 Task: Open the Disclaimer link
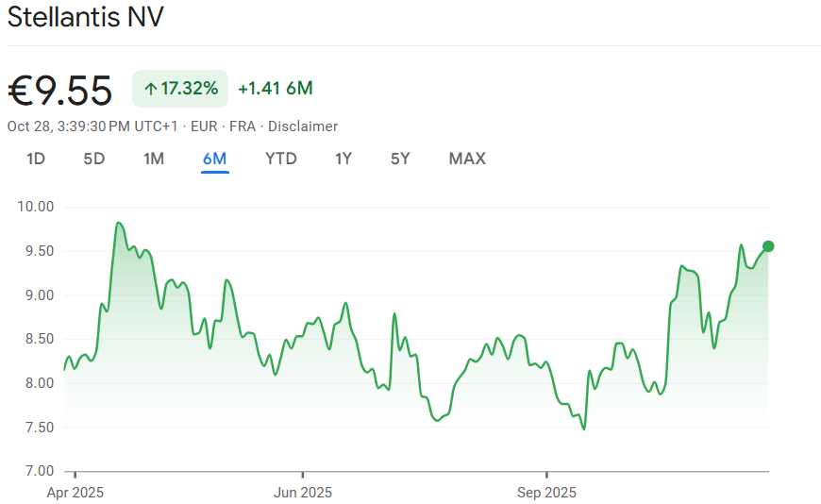[303, 126]
